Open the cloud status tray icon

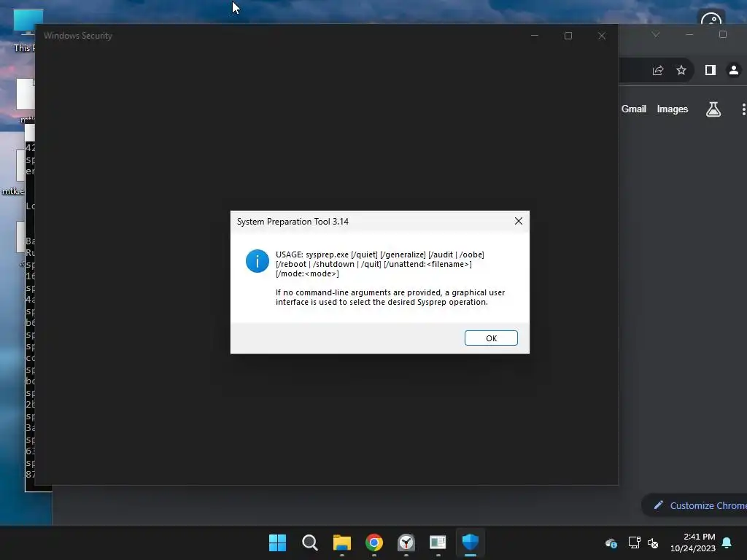(x=611, y=542)
